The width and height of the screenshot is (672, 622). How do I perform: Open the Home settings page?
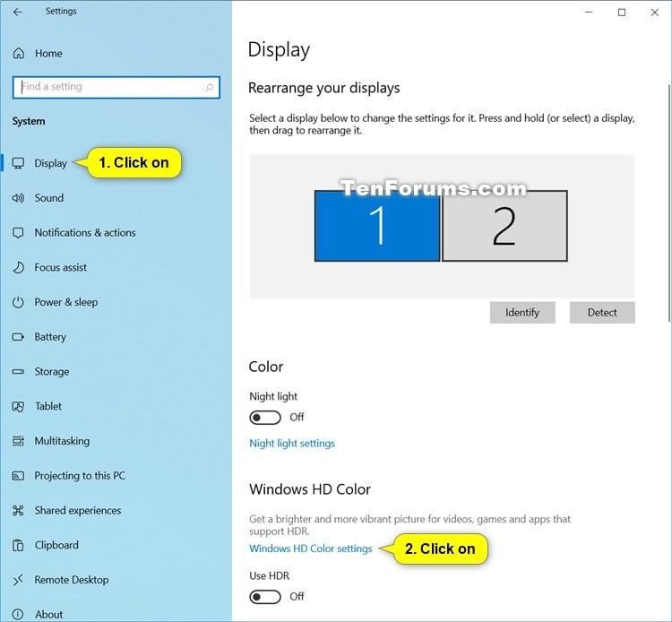pos(48,53)
